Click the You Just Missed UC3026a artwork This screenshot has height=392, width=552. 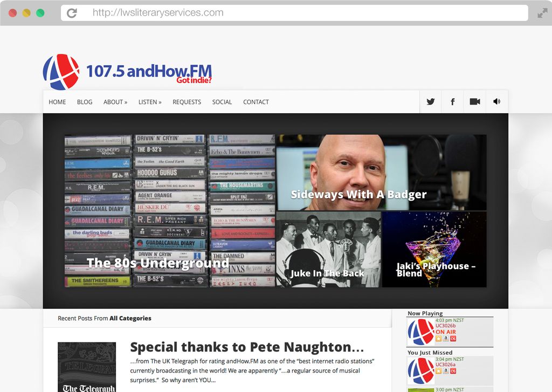coord(420,370)
